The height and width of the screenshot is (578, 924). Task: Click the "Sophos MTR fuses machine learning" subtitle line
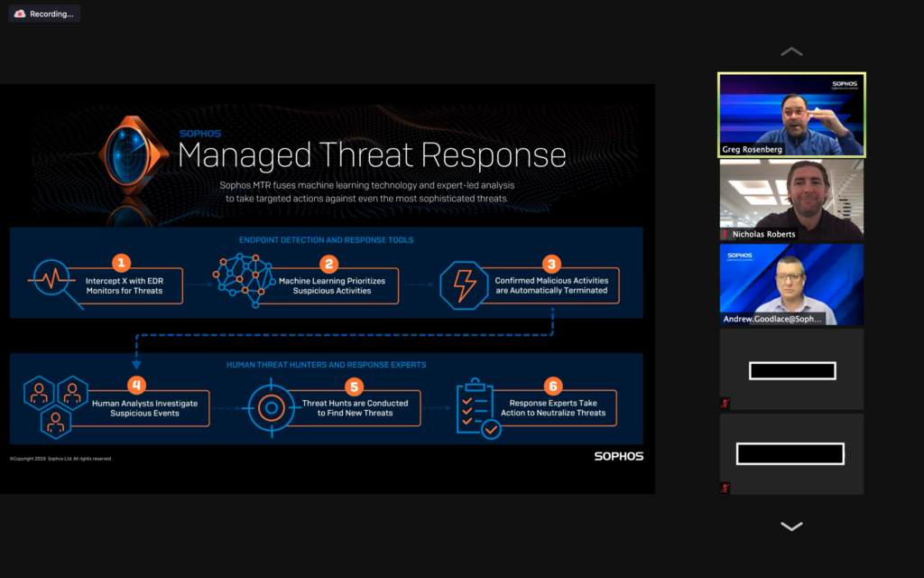pyautogui.click(x=367, y=185)
